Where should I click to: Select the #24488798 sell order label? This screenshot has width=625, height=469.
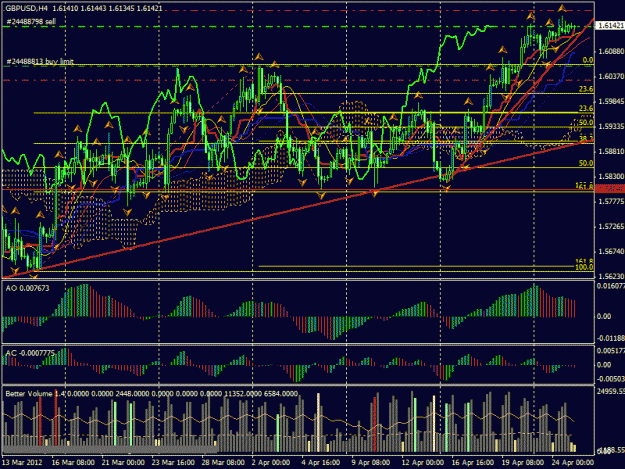click(31, 22)
